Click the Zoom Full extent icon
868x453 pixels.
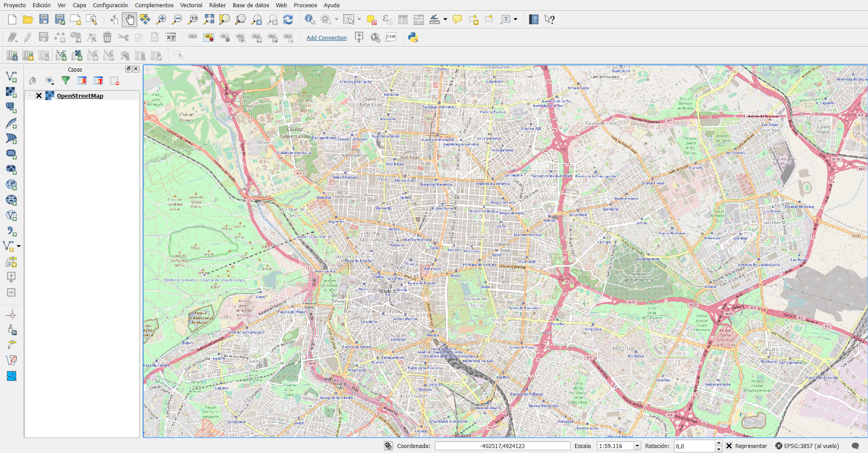click(x=209, y=20)
